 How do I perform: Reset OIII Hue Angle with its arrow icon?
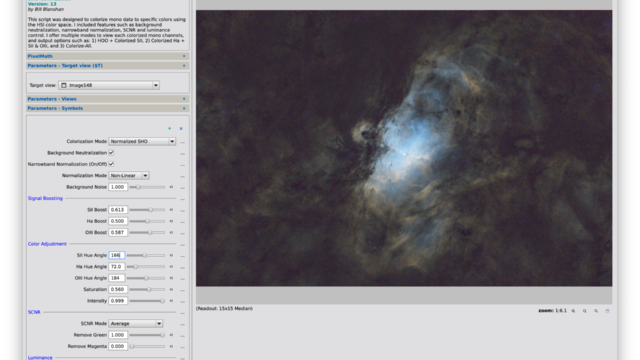tap(171, 278)
